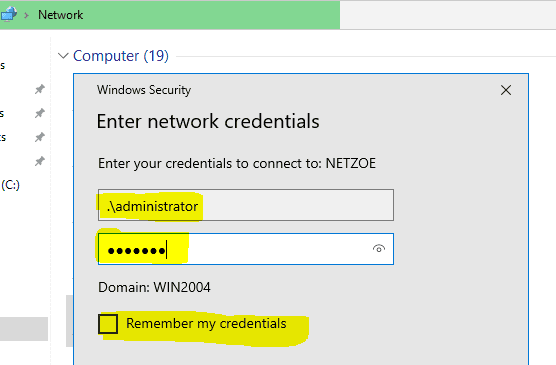Viewport: 556px width, 365px height.
Task: Click the first pin icon in sidebar
Action: (40, 89)
